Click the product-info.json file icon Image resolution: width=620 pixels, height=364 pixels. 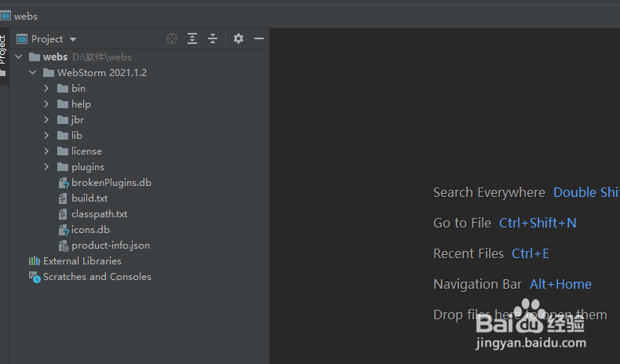pos(64,246)
